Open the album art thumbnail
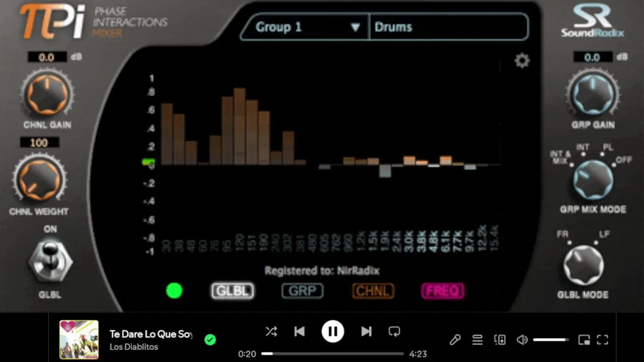Image resolution: width=644 pixels, height=362 pixels. click(x=79, y=340)
